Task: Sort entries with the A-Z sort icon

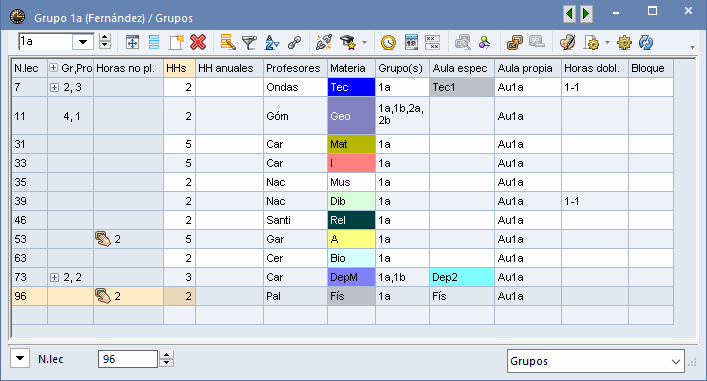Action: point(272,42)
